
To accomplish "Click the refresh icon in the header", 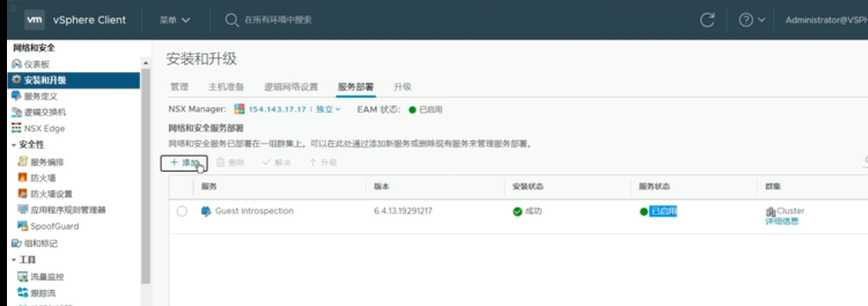I will pyautogui.click(x=707, y=20).
